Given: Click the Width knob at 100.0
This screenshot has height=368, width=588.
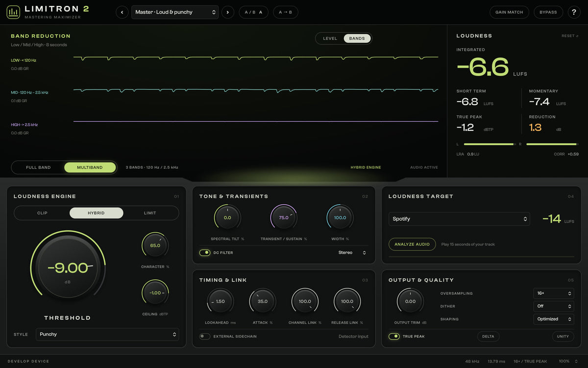Looking at the screenshot, I should (340, 217).
